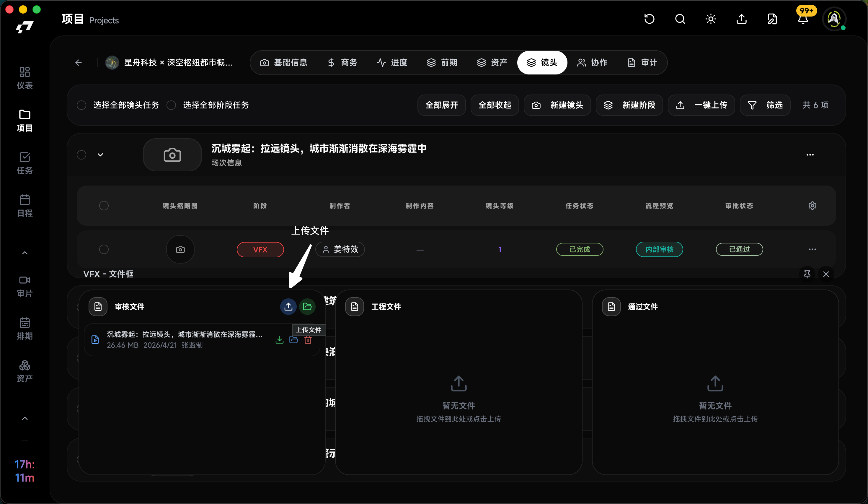Switch to the 资产 tab
The height and width of the screenshot is (504, 868).
click(492, 62)
